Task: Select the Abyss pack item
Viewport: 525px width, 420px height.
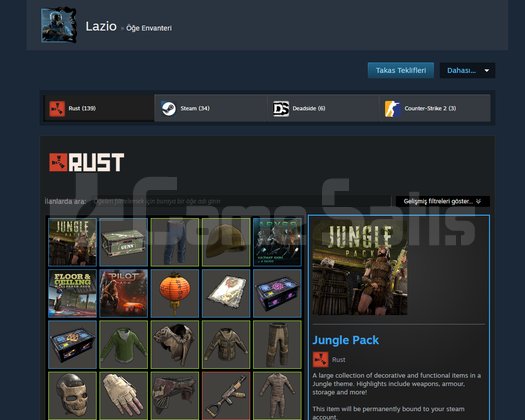Action: [x=277, y=242]
